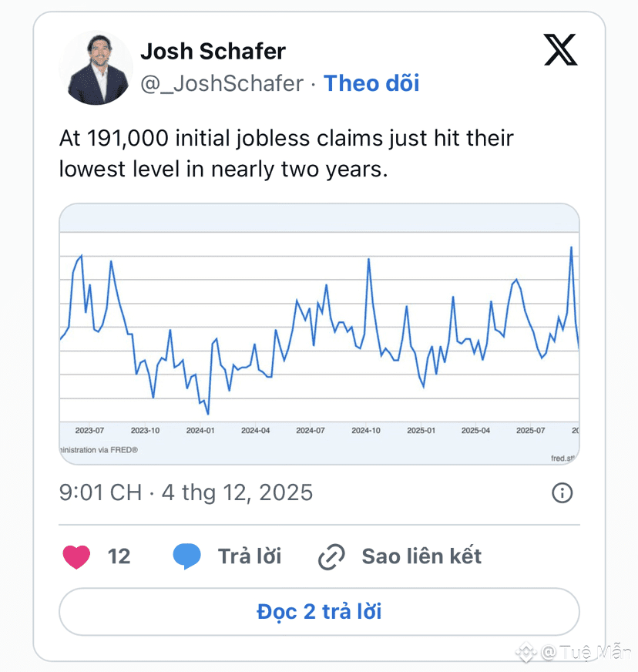Click the Binance diamond watermark logo
This screenshot has width=638, height=672.
[526, 653]
